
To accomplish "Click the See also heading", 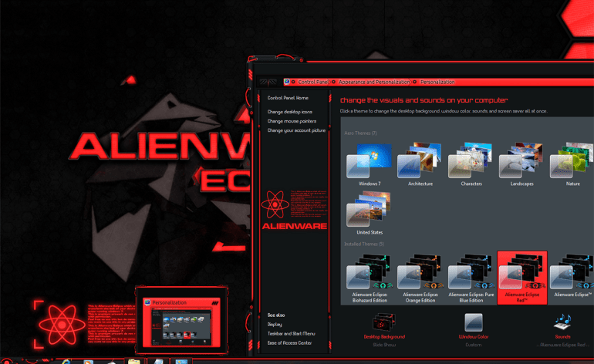I will (x=276, y=315).
